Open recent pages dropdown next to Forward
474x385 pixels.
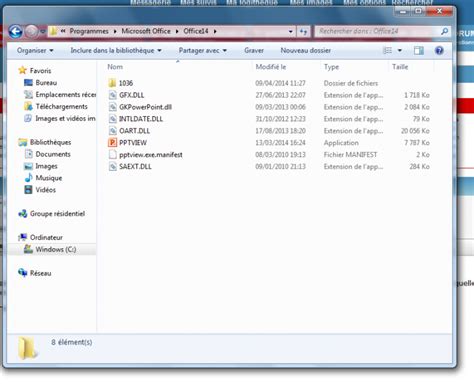pos(43,32)
